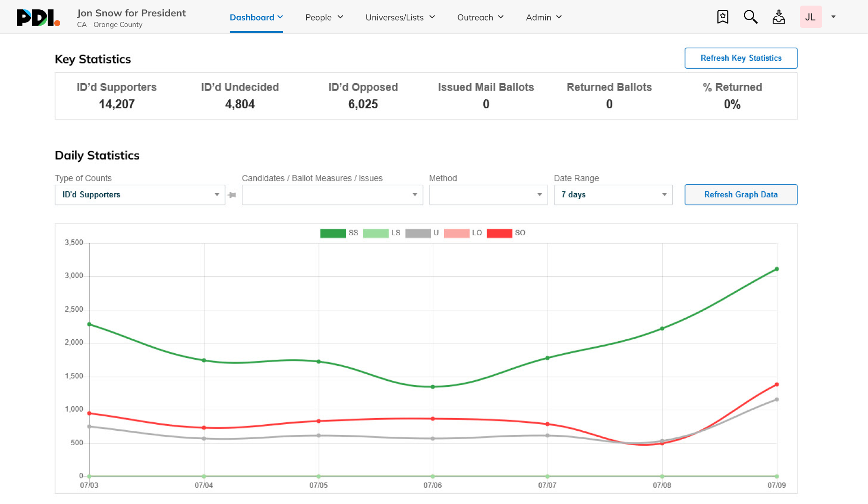Open the Dashboard menu
The width and height of the screenshot is (868, 504).
256,17
